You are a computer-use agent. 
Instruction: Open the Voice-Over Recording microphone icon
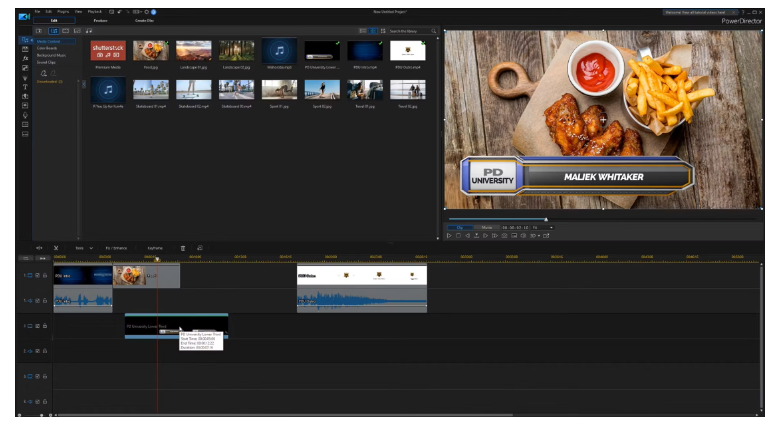coord(25,115)
